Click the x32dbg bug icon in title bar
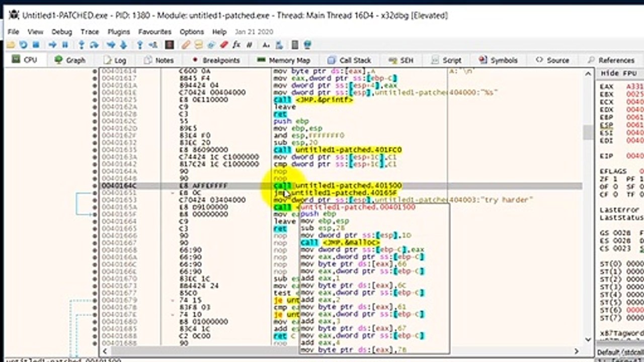Image resolution: width=644 pixels, height=362 pixels. tap(14, 15)
